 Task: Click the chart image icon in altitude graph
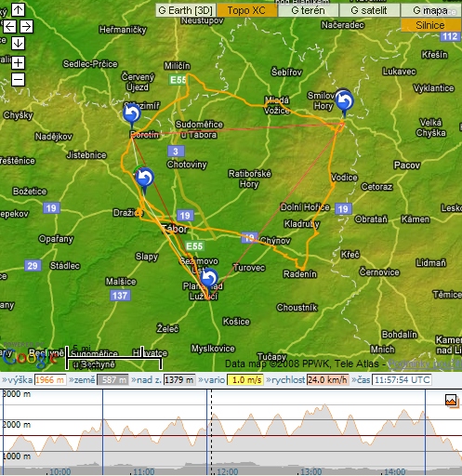[451, 401]
